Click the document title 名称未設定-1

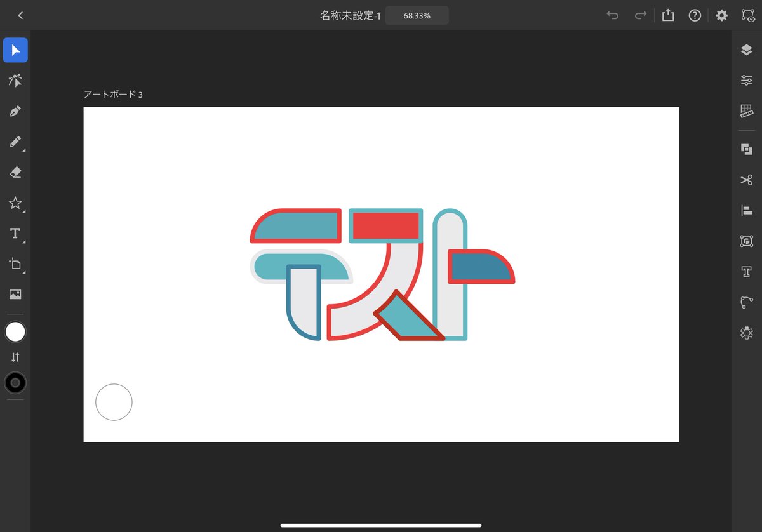350,15
